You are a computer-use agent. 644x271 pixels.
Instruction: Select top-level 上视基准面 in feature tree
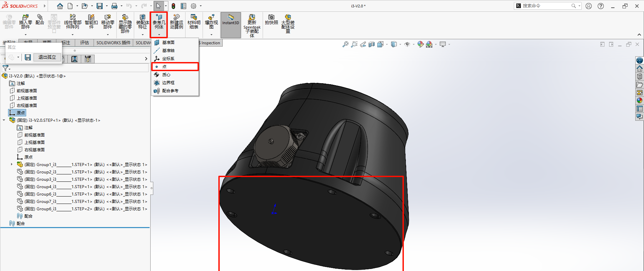(x=23, y=98)
